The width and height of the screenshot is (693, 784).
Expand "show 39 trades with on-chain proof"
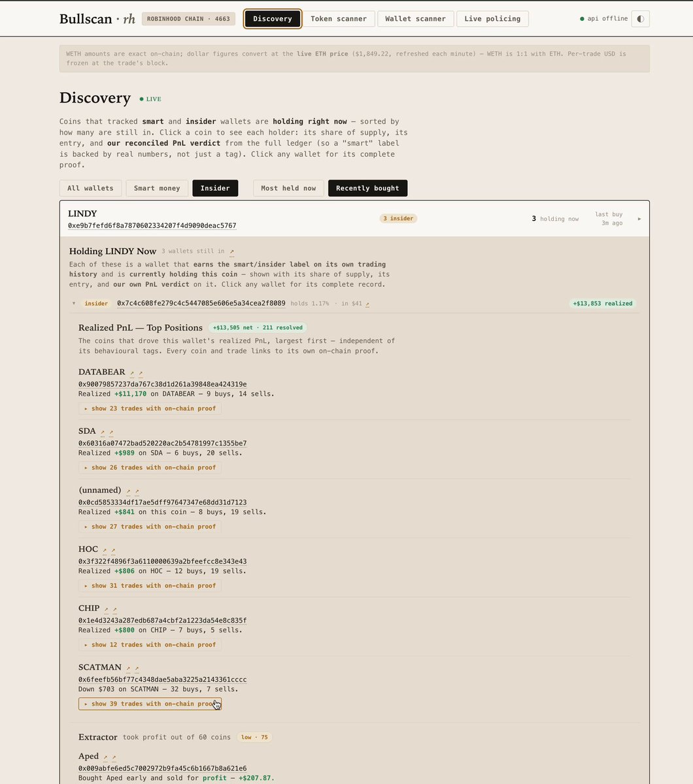tap(150, 704)
